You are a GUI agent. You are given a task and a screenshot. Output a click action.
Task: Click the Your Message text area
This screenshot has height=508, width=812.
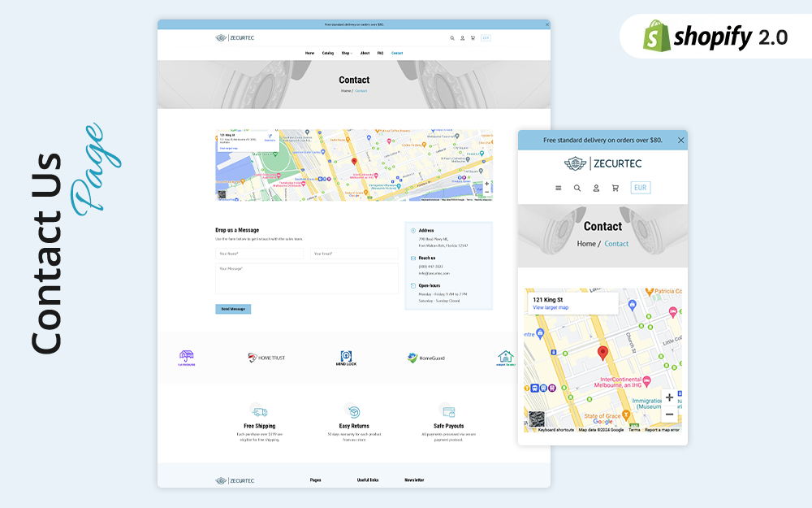click(306, 279)
